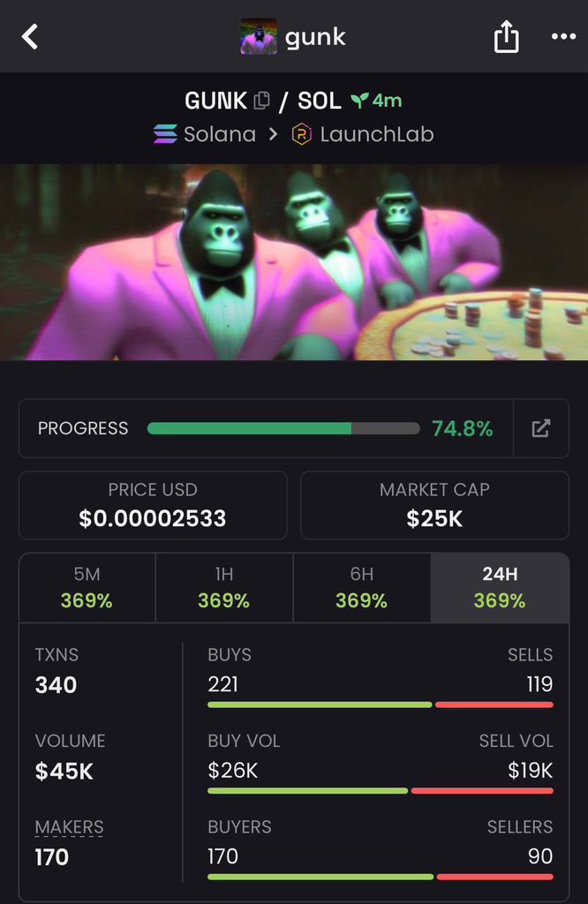Viewport: 588px width, 904px height.
Task: Open the share icon
Action: point(506,36)
